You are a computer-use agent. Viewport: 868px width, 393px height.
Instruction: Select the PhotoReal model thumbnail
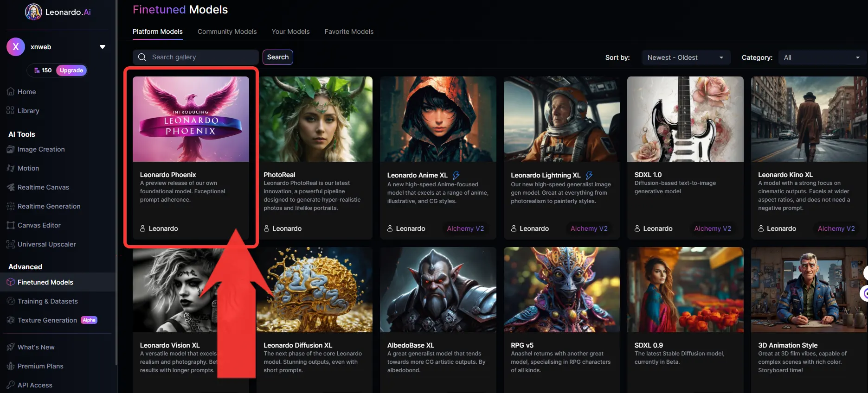[315, 119]
